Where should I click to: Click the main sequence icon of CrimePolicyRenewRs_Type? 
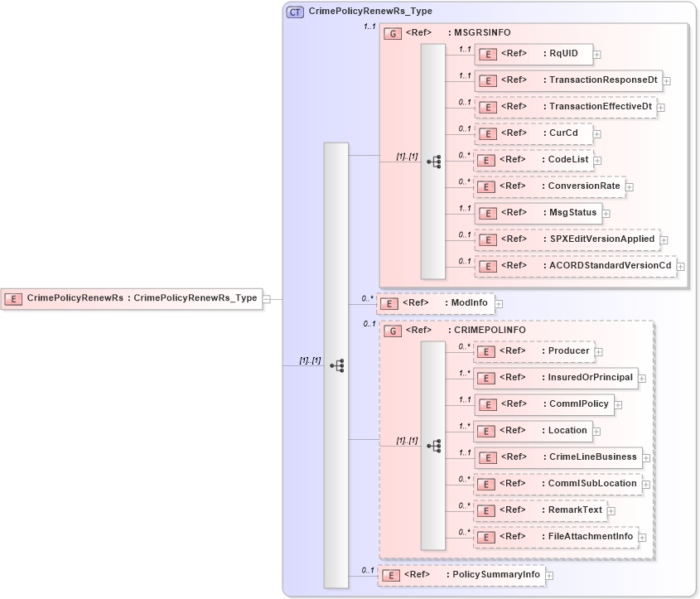(336, 365)
